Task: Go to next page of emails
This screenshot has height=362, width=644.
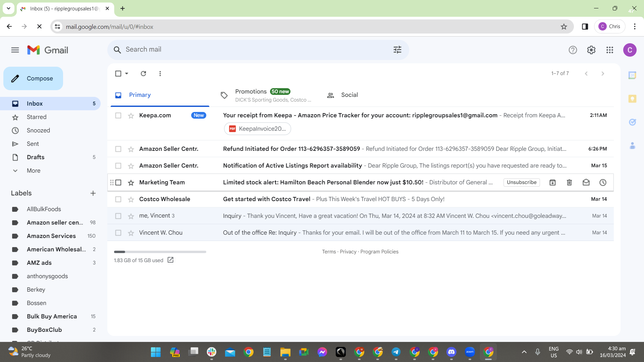Action: pos(603,73)
